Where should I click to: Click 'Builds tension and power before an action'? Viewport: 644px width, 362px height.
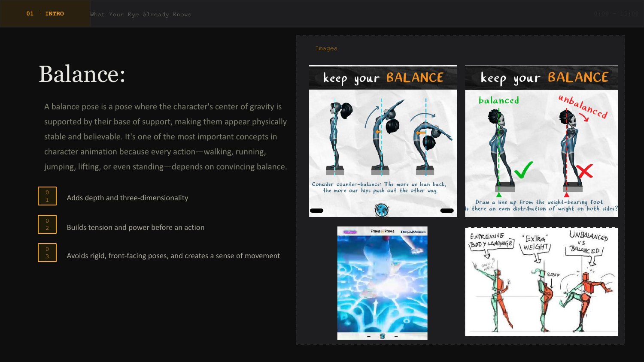coord(136,227)
